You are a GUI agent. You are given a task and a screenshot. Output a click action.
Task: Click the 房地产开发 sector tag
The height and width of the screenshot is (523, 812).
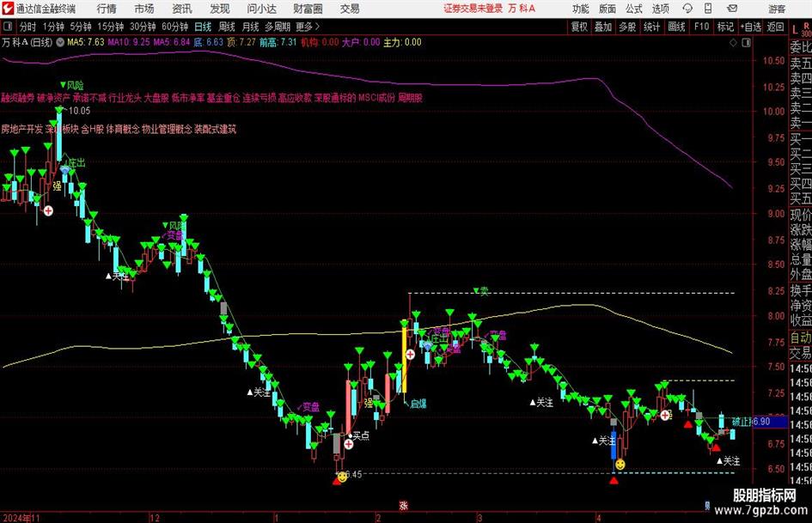[x=21, y=129]
